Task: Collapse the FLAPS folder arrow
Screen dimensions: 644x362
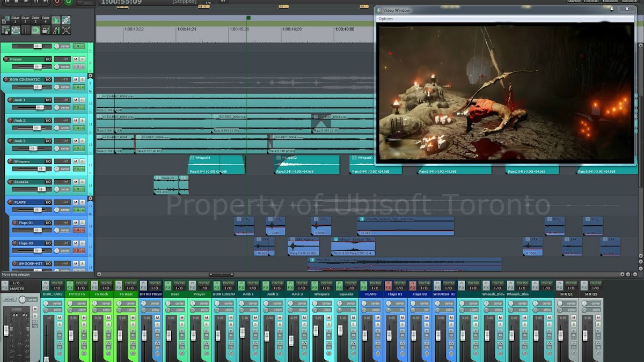Action: pyautogui.click(x=90, y=198)
